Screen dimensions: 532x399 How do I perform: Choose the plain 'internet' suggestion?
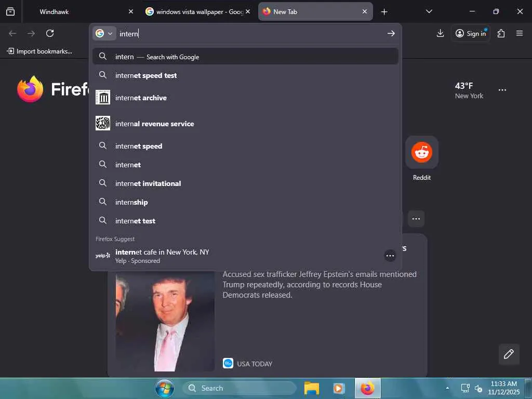[x=245, y=165]
